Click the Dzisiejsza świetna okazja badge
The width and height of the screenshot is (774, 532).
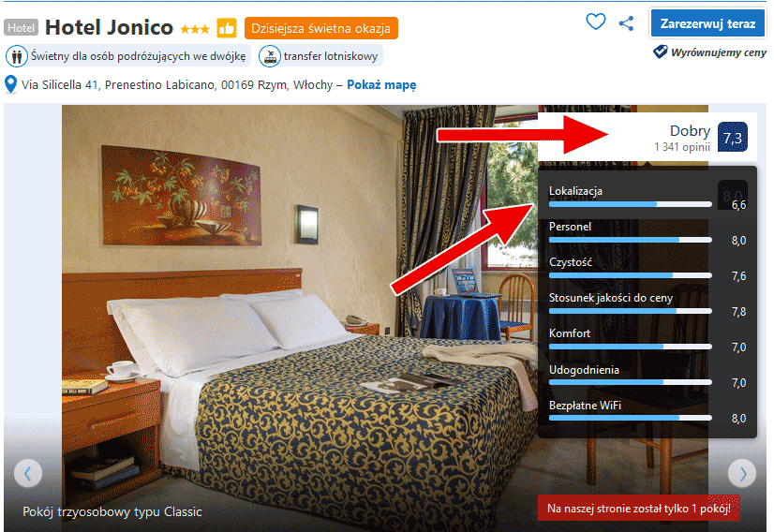click(x=320, y=29)
